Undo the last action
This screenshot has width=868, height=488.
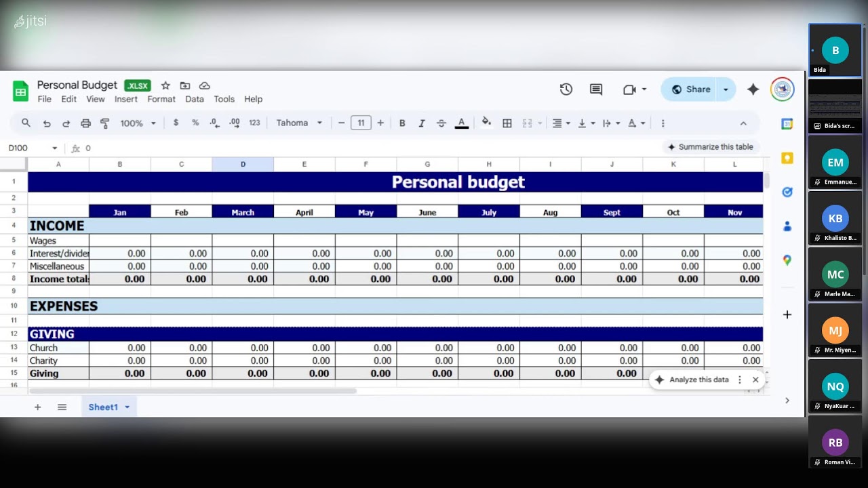[x=46, y=123]
